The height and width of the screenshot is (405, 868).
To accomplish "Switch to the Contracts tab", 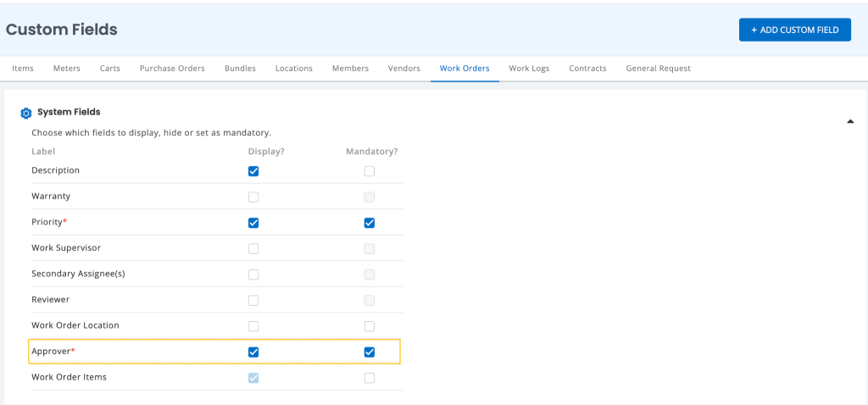I will (x=587, y=69).
